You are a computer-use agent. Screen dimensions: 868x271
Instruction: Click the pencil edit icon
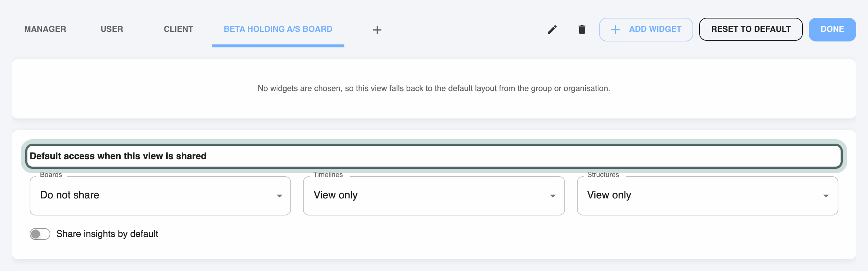click(x=552, y=30)
